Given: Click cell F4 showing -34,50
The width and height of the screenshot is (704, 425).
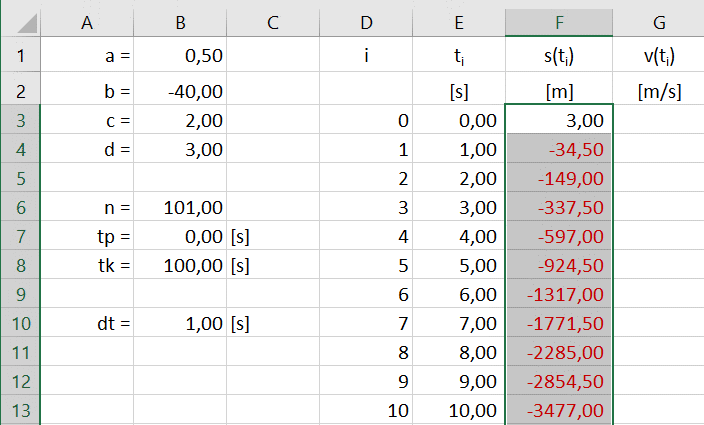Looking at the screenshot, I should pos(559,150).
